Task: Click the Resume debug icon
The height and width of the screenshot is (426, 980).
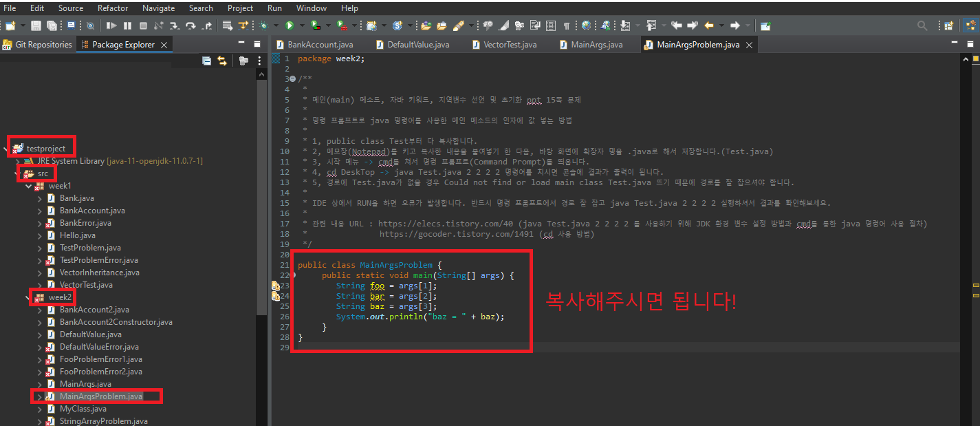Action: pyautogui.click(x=111, y=25)
